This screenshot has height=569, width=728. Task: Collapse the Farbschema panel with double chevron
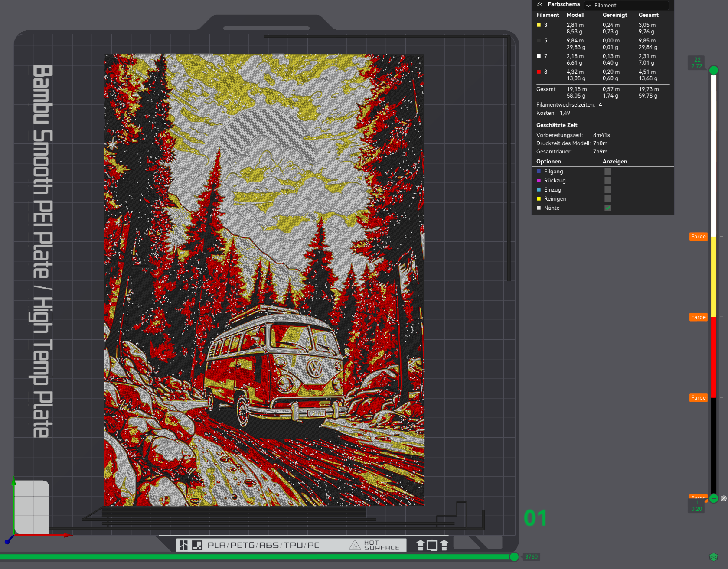tap(540, 4)
